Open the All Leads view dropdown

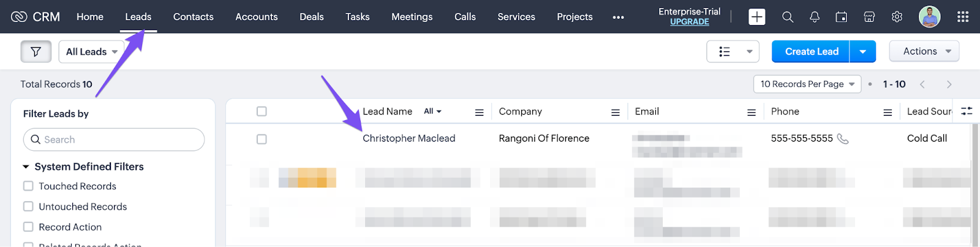click(91, 51)
